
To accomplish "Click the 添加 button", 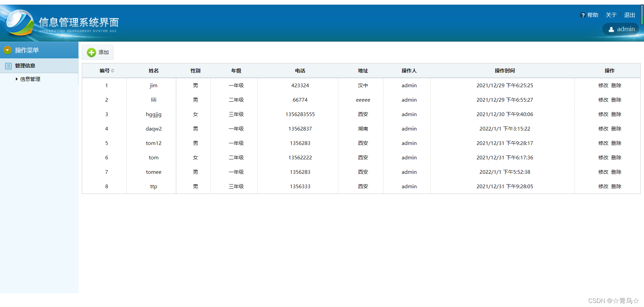I will tap(98, 52).
